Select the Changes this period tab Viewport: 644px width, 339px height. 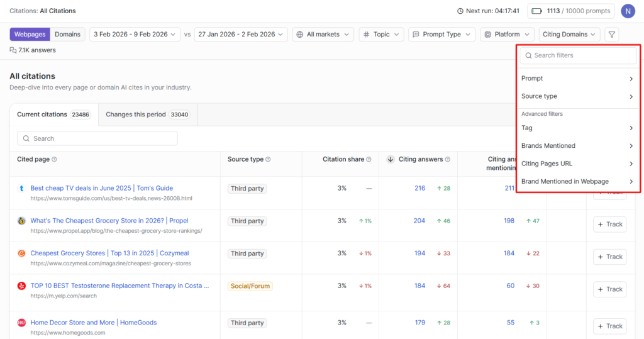(148, 114)
